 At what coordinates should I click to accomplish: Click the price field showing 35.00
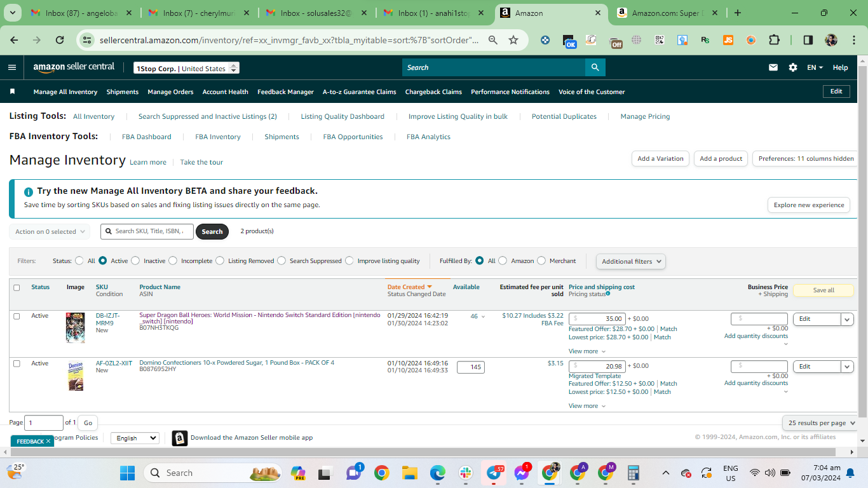pyautogui.click(x=597, y=319)
